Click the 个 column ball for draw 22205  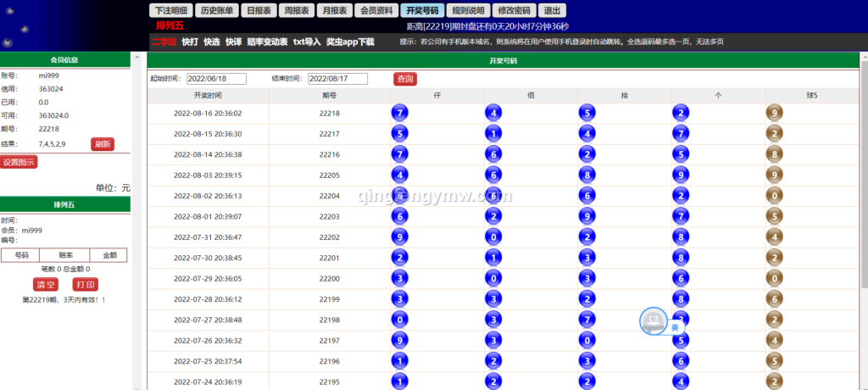tap(680, 175)
